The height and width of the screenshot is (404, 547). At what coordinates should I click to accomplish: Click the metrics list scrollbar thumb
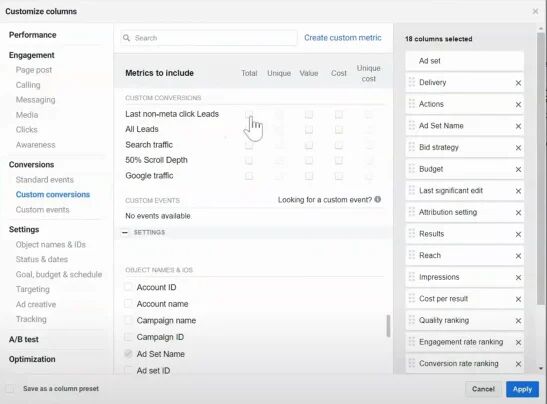(388, 326)
